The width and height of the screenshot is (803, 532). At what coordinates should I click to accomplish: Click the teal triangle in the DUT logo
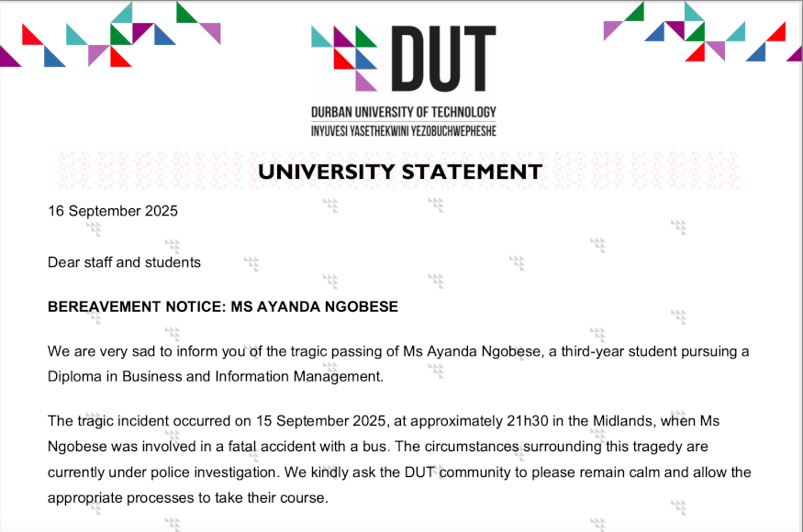[x=319, y=39]
